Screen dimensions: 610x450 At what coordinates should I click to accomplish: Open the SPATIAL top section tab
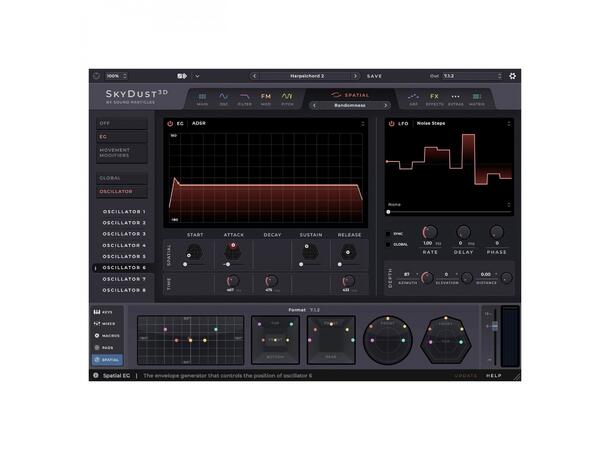coord(350,95)
